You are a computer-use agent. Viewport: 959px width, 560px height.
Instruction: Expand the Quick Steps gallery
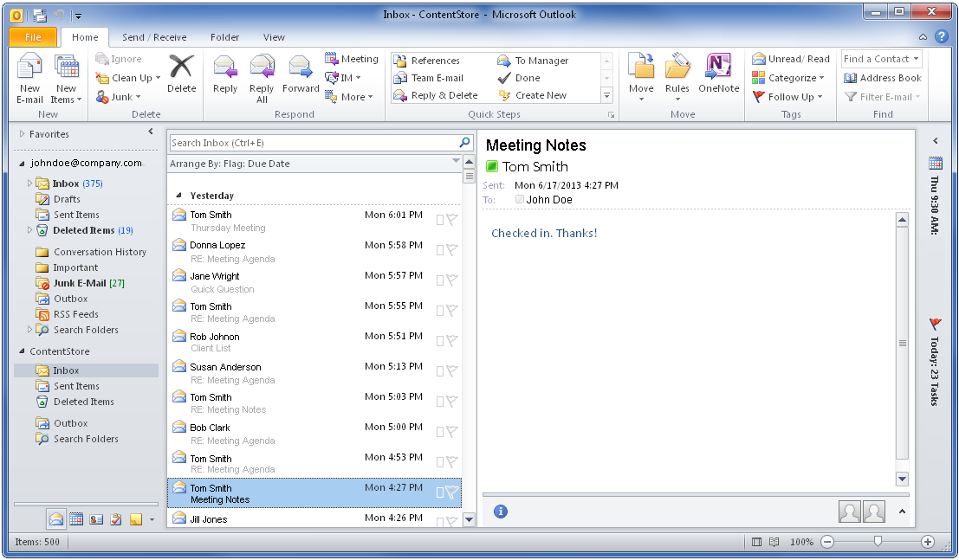coord(606,95)
